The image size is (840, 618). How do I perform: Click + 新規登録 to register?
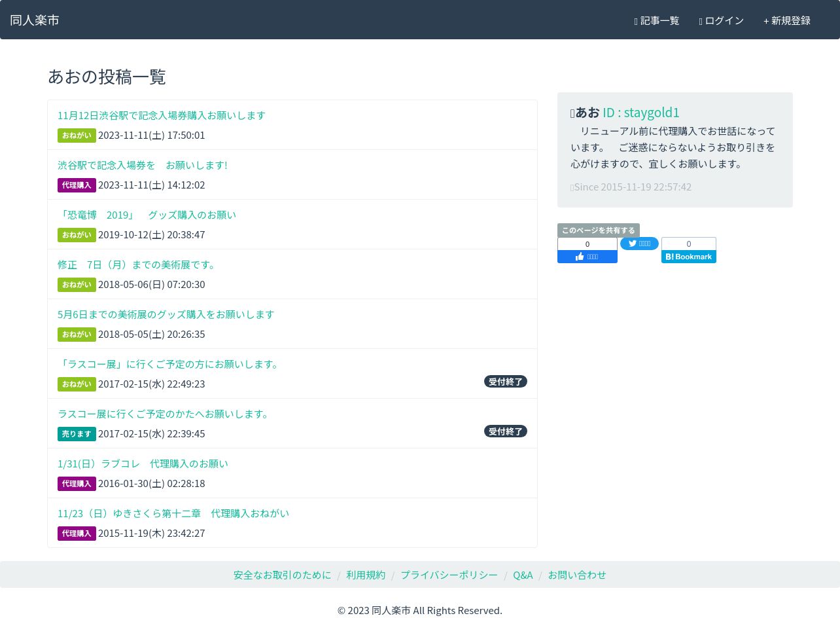pyautogui.click(x=786, y=20)
